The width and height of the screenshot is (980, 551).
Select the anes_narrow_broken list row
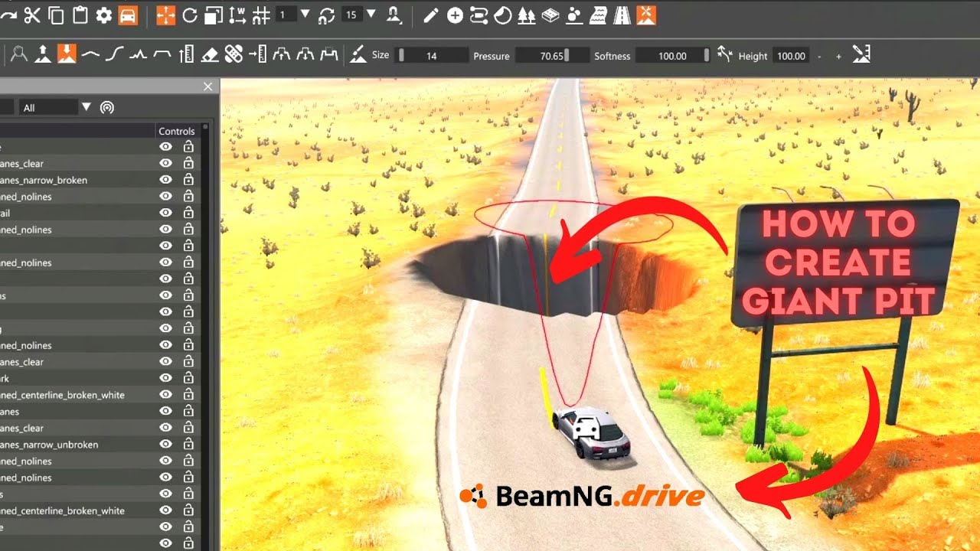pyautogui.click(x=100, y=180)
